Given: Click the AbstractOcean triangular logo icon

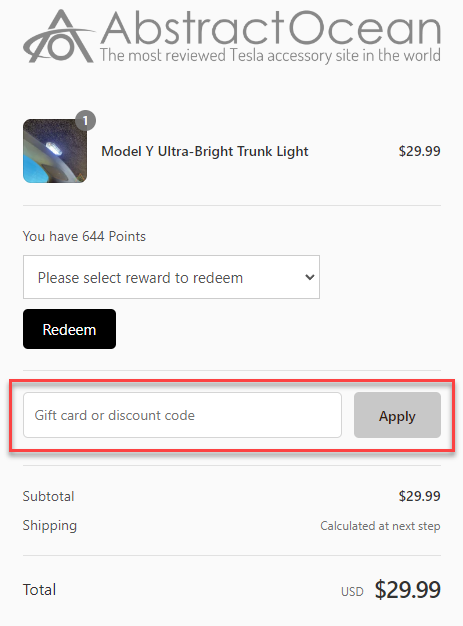Looking at the screenshot, I should (59, 36).
